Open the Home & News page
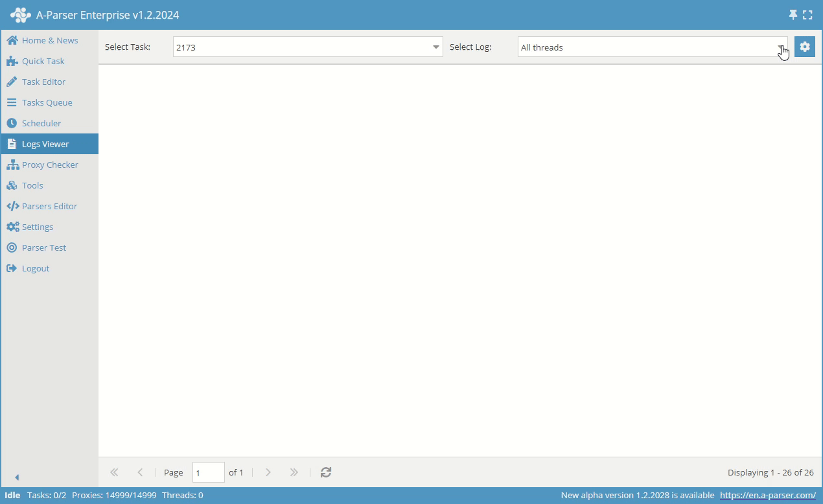Image resolution: width=823 pixels, height=504 pixels. pos(50,40)
